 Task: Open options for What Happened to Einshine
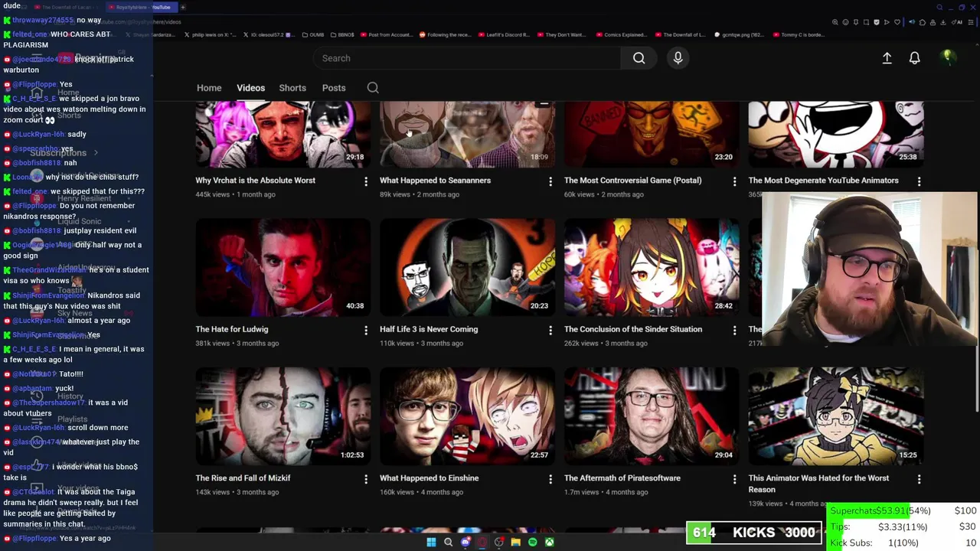tap(550, 479)
